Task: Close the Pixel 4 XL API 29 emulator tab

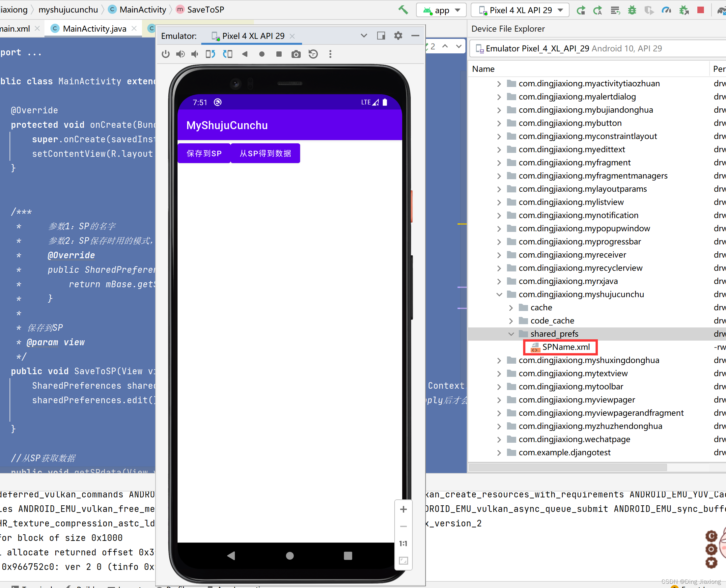Action: pyautogui.click(x=292, y=36)
